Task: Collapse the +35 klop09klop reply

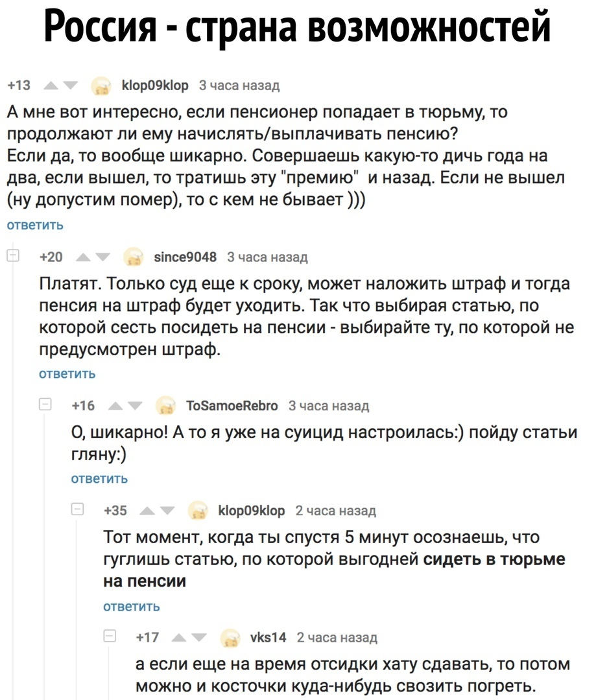Action: pyautogui.click(x=78, y=509)
